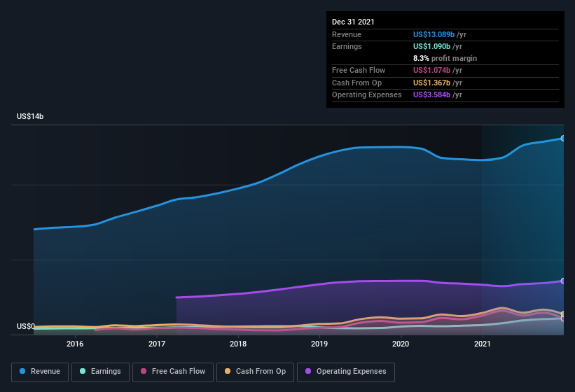
Task: Click the US$1.074b free cash flow value
Action: coord(431,70)
